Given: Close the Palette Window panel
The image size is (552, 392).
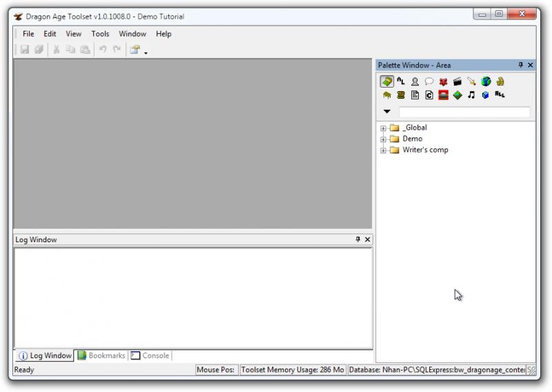Looking at the screenshot, I should tap(530, 65).
